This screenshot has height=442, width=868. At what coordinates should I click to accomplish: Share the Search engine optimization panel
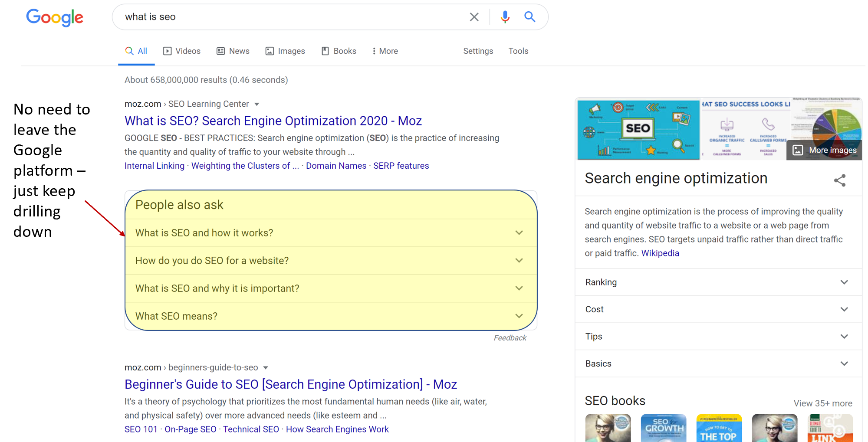[840, 180]
